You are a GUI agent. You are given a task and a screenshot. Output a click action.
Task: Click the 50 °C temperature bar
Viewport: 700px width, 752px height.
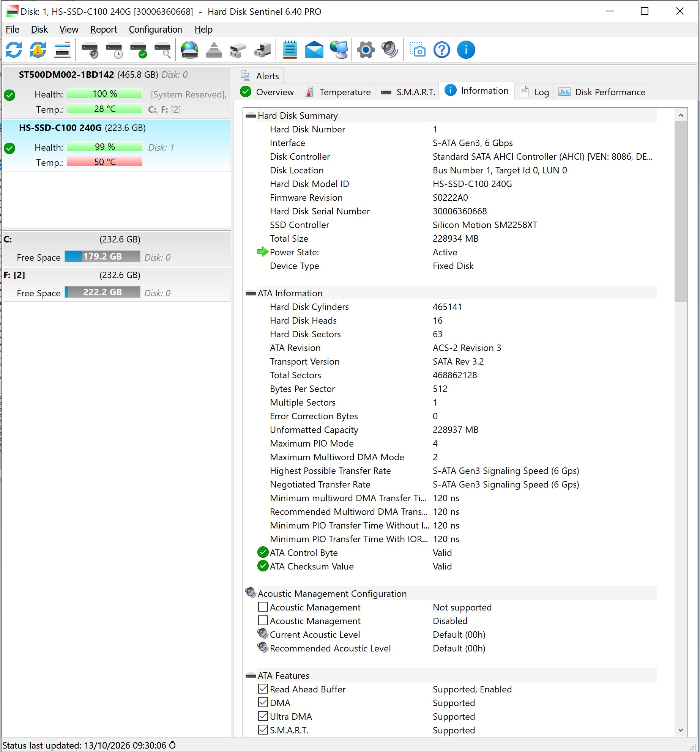pos(105,162)
